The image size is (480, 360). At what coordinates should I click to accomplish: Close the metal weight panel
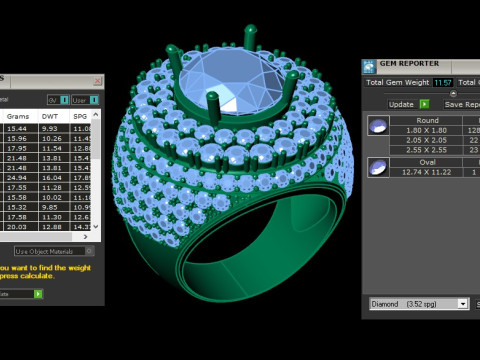[98, 81]
